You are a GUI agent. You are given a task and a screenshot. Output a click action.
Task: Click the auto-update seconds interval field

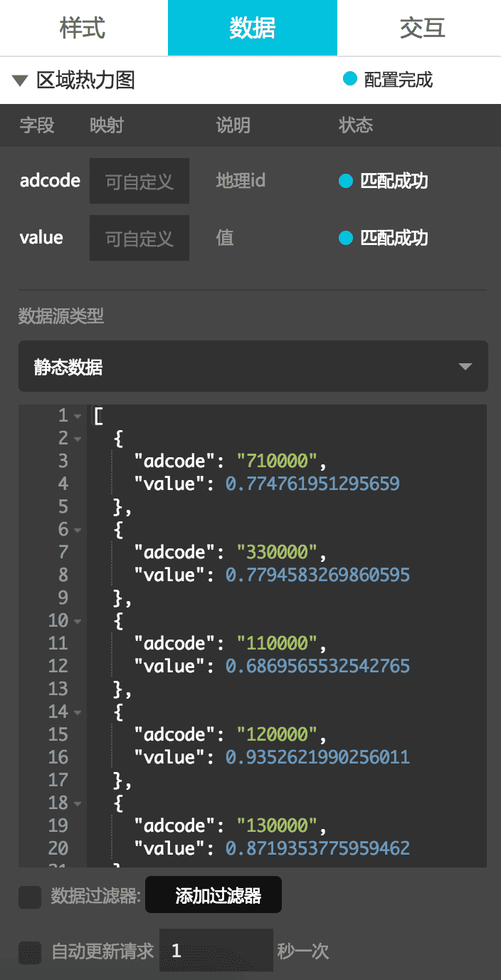click(216, 950)
